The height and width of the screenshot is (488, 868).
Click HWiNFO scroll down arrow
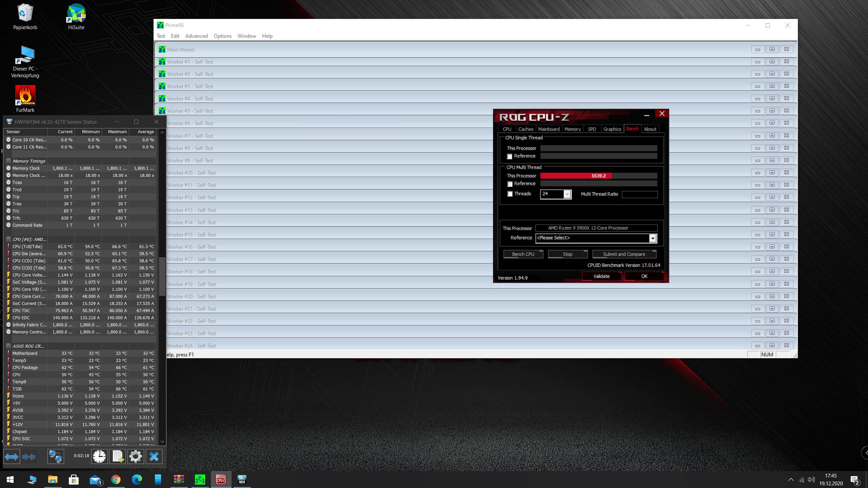(x=162, y=442)
